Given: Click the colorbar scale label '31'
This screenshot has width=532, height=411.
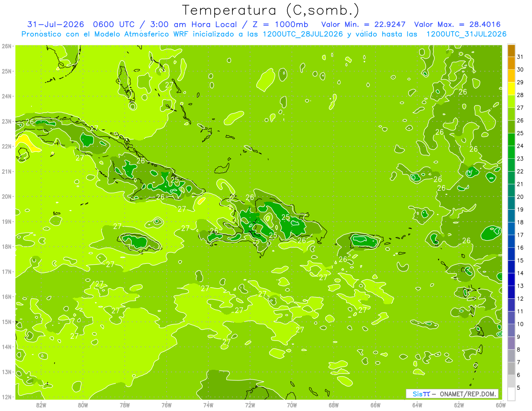Looking at the screenshot, I should (x=520, y=57).
